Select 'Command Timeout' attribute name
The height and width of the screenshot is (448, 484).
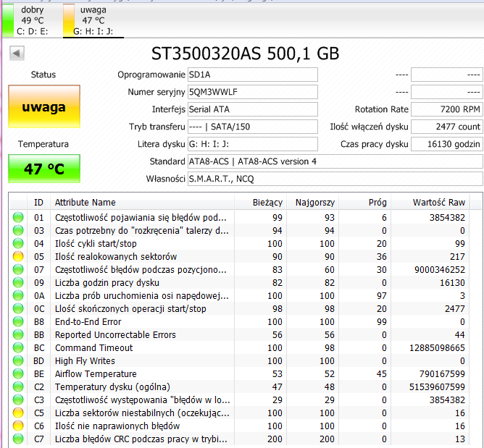point(94,348)
